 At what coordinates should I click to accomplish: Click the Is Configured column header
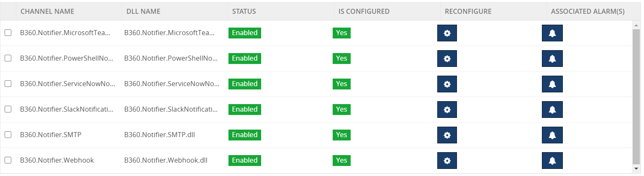(x=364, y=11)
